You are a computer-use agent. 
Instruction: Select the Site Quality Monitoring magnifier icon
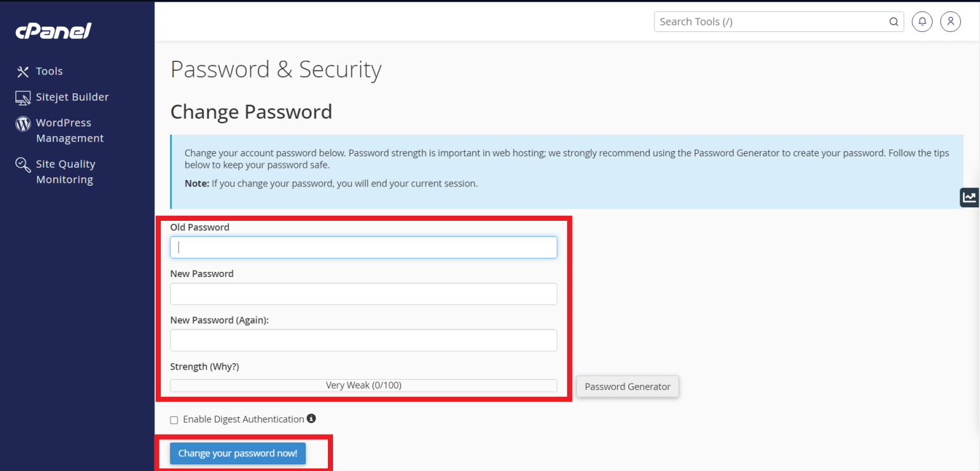coord(22,165)
